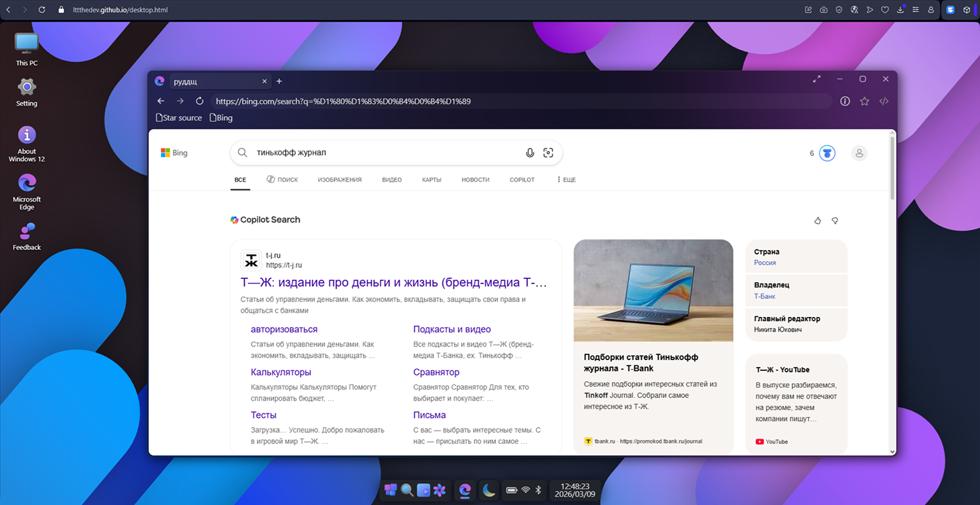Start voice search with the microphone icon
The width and height of the screenshot is (980, 505).
530,153
